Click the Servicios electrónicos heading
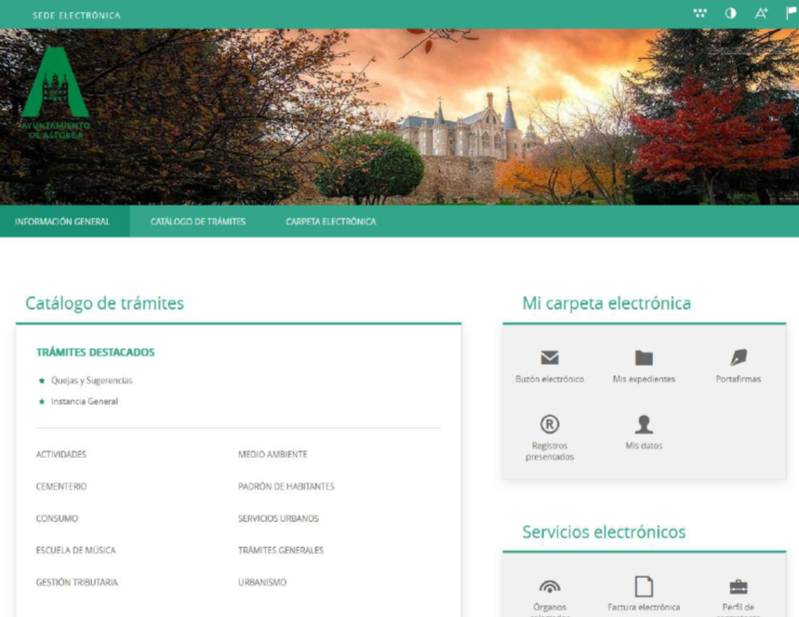Image resolution: width=799 pixels, height=617 pixels. 604,532
